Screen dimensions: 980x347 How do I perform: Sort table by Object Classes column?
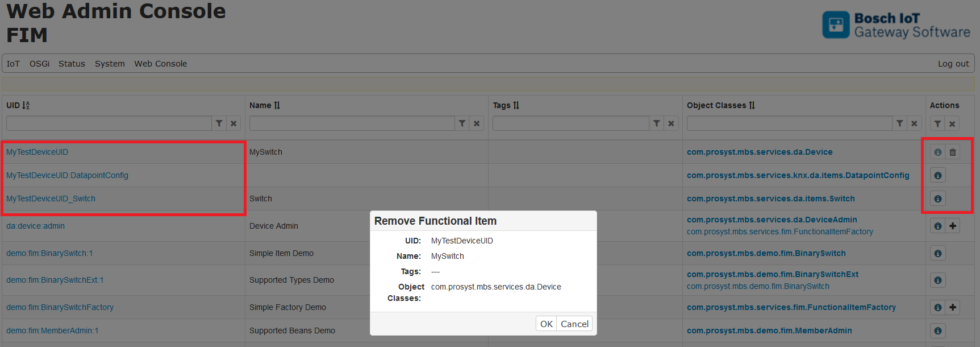(x=752, y=105)
